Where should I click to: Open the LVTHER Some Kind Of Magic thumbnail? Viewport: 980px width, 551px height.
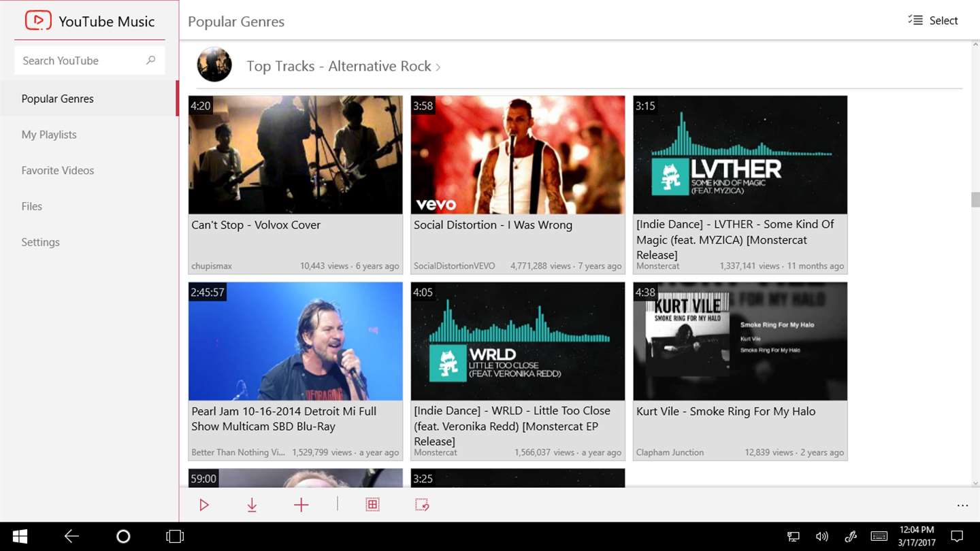pos(740,154)
